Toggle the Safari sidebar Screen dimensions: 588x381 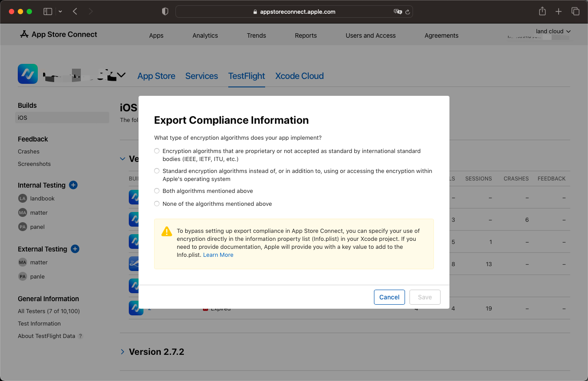tap(48, 12)
